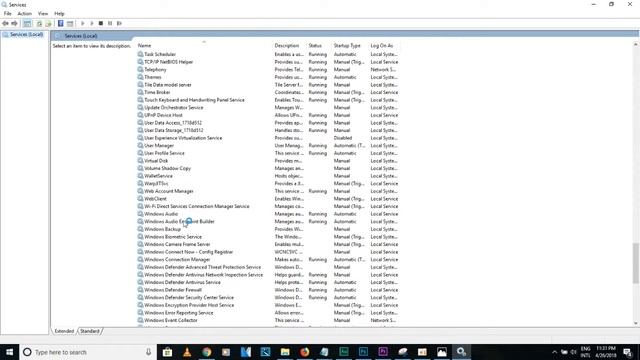This screenshot has height=360, width=640.
Task: Select the WebClient service row
Action: (155, 199)
